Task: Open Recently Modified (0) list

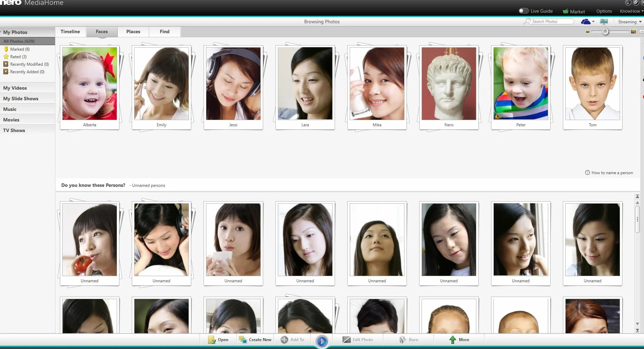Action: [26, 64]
